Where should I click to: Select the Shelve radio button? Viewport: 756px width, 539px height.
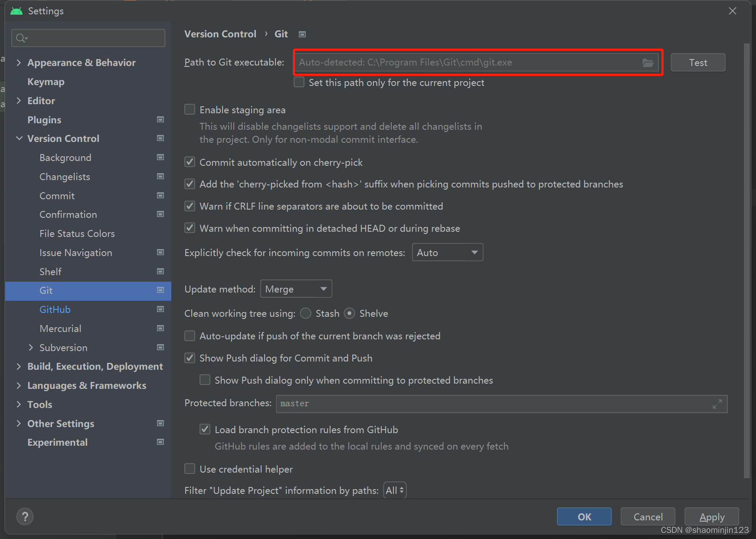(350, 313)
